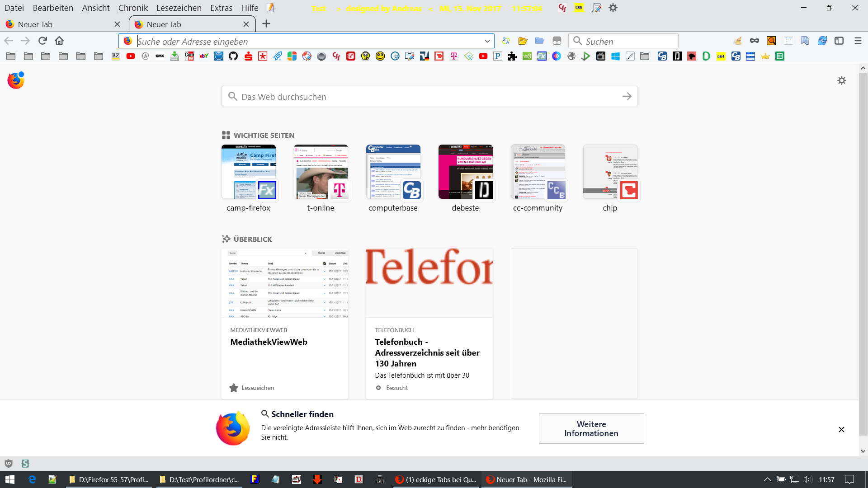Viewport: 868px width, 488px height.
Task: Open the Chronik menu
Action: click(x=133, y=8)
